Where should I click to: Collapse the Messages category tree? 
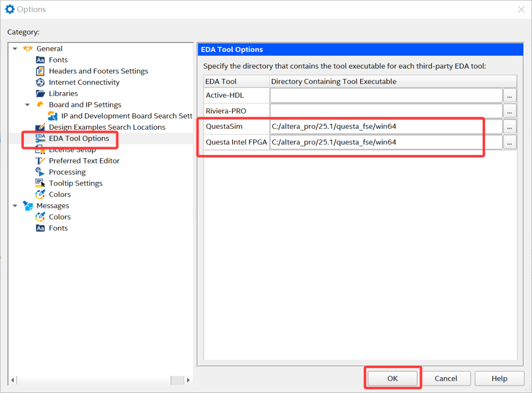15,206
